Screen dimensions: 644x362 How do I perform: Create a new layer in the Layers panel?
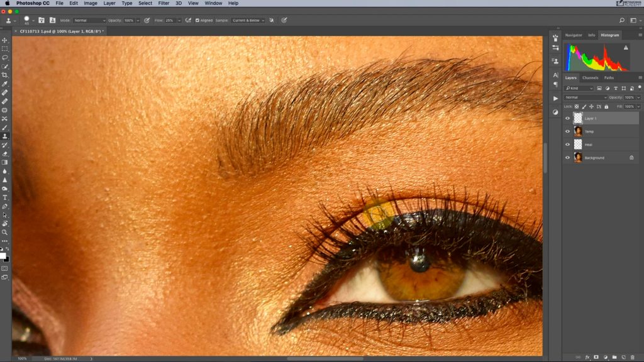click(624, 356)
